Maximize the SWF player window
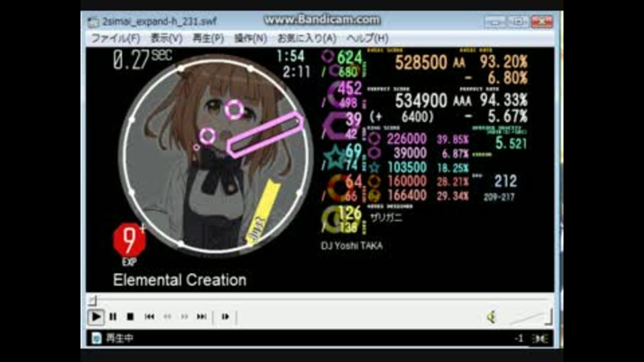This screenshot has width=644, height=362. tap(519, 21)
